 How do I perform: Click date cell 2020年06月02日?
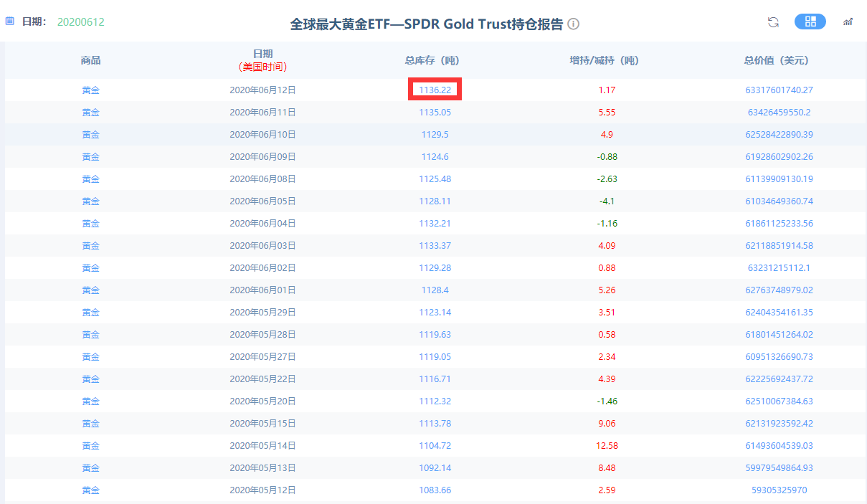263,268
